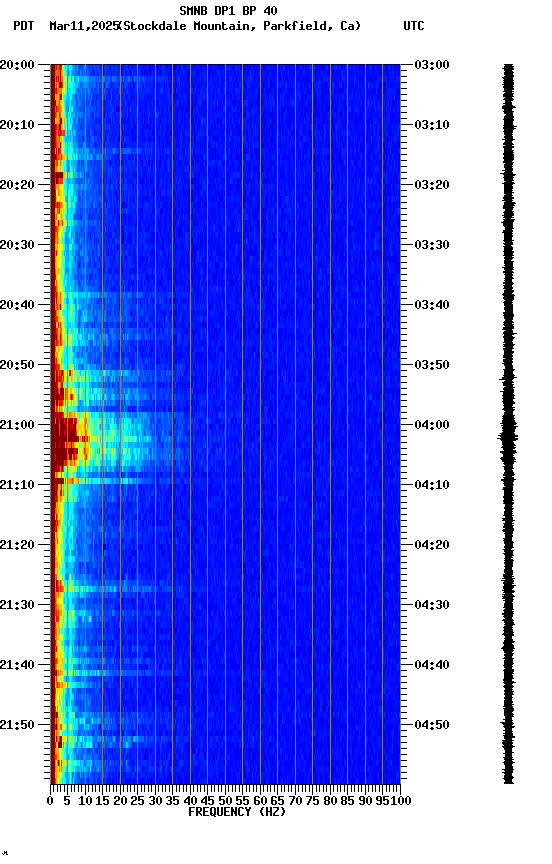
Task: Click the 04:40 UTC time label
Action: 432,666
